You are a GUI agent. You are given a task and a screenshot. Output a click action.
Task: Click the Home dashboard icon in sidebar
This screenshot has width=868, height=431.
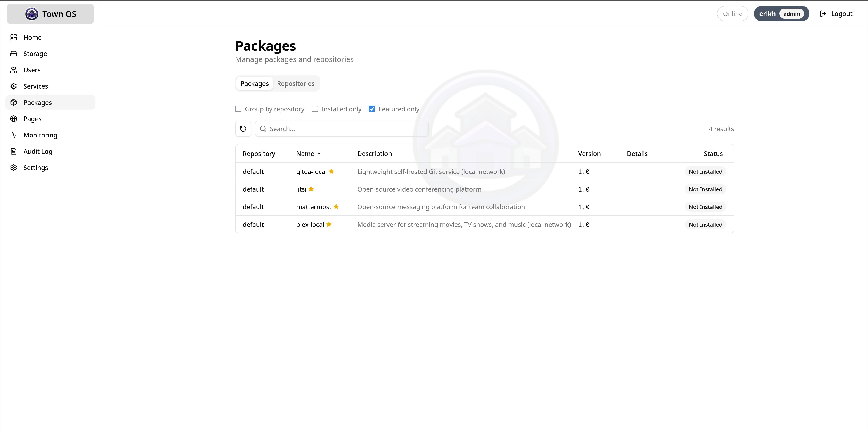point(14,37)
